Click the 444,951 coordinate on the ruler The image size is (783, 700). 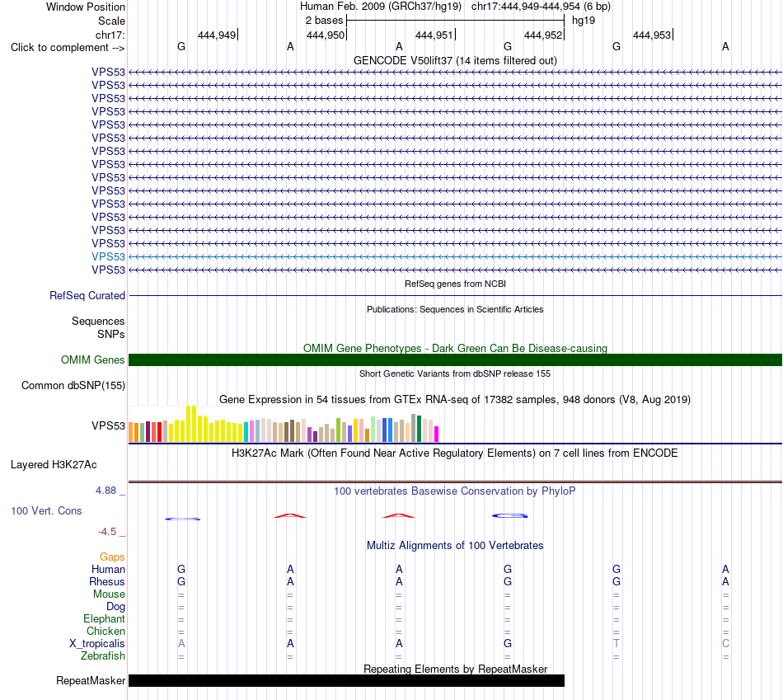(434, 35)
